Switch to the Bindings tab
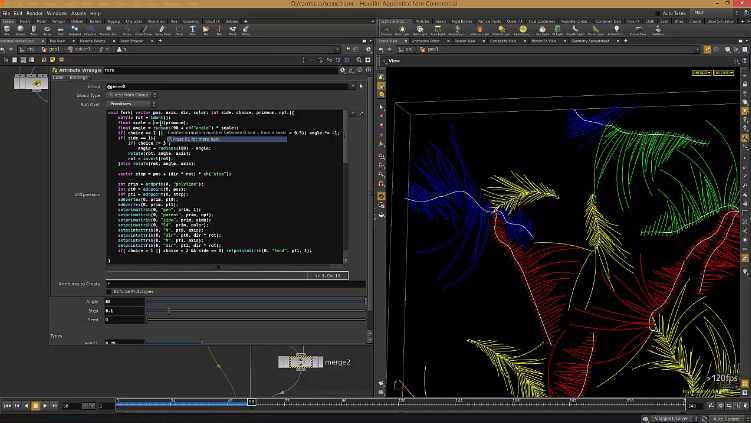This screenshot has width=751, height=423. click(x=77, y=77)
